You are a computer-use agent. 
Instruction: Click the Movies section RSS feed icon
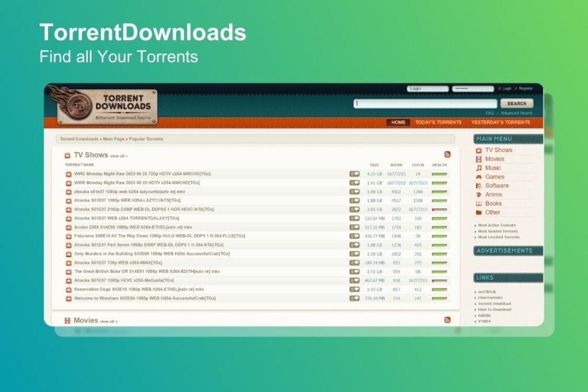coord(447,320)
